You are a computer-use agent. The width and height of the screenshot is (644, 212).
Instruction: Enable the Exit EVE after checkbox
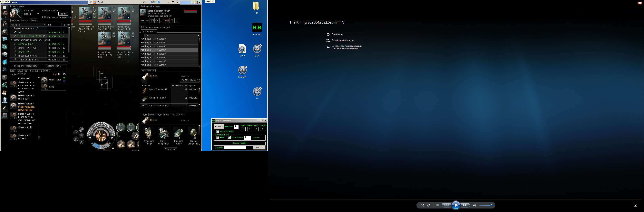point(229,138)
